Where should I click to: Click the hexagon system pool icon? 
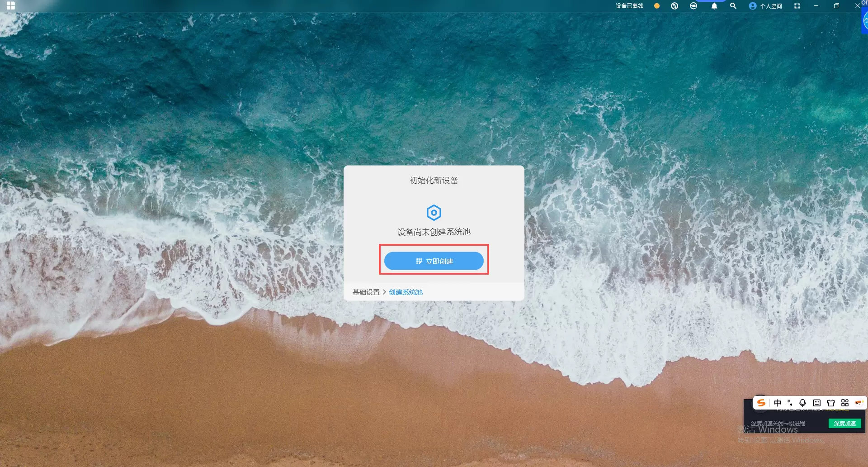pos(434,212)
